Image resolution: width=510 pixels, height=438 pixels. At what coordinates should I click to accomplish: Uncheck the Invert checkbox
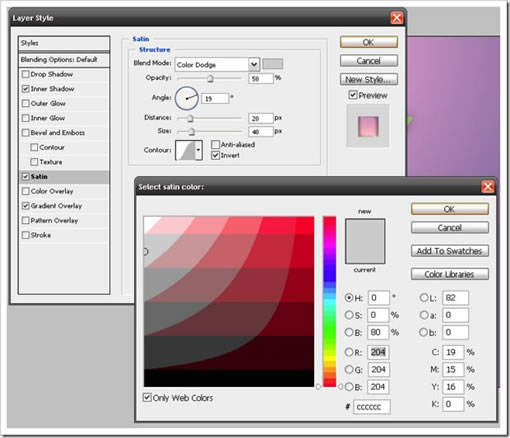215,155
